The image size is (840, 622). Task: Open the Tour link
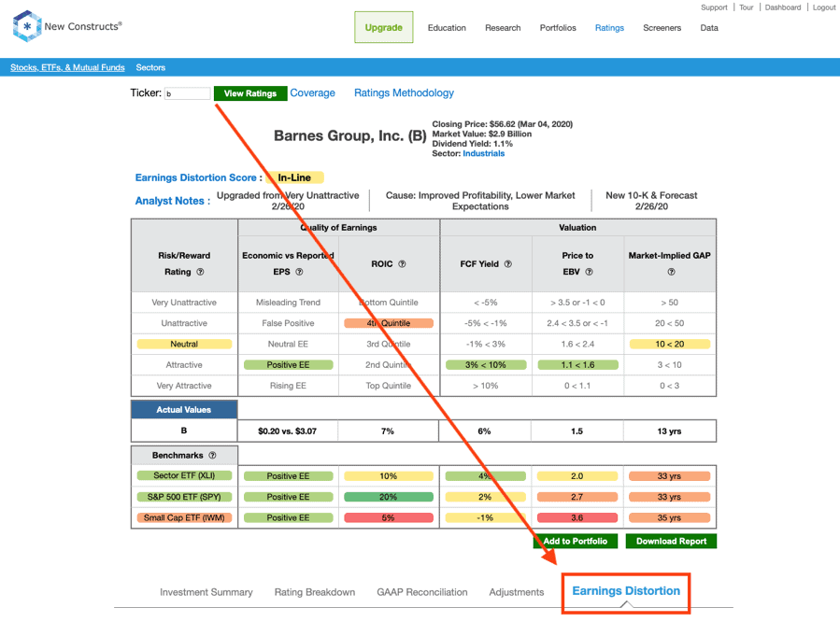tap(747, 7)
